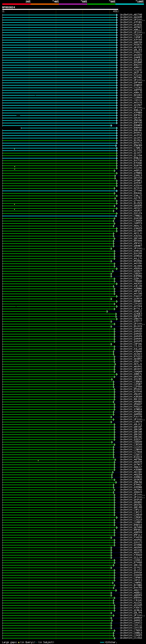Open hit UniRef100_A7P0B1
This screenshot has height=644, width=146.
coord(131,22)
